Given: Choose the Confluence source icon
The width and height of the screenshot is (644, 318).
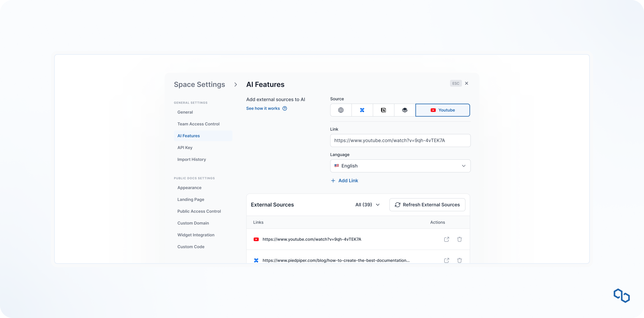Looking at the screenshot, I should tap(362, 110).
